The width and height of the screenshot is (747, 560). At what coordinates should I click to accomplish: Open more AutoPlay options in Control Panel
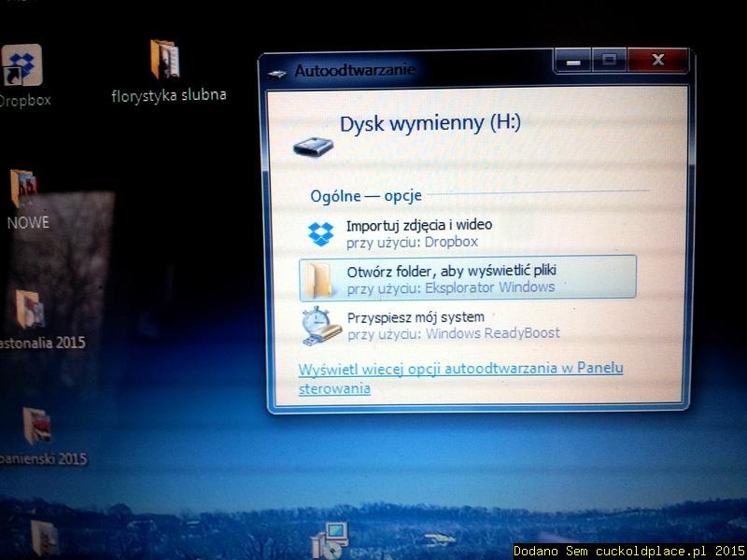(458, 369)
